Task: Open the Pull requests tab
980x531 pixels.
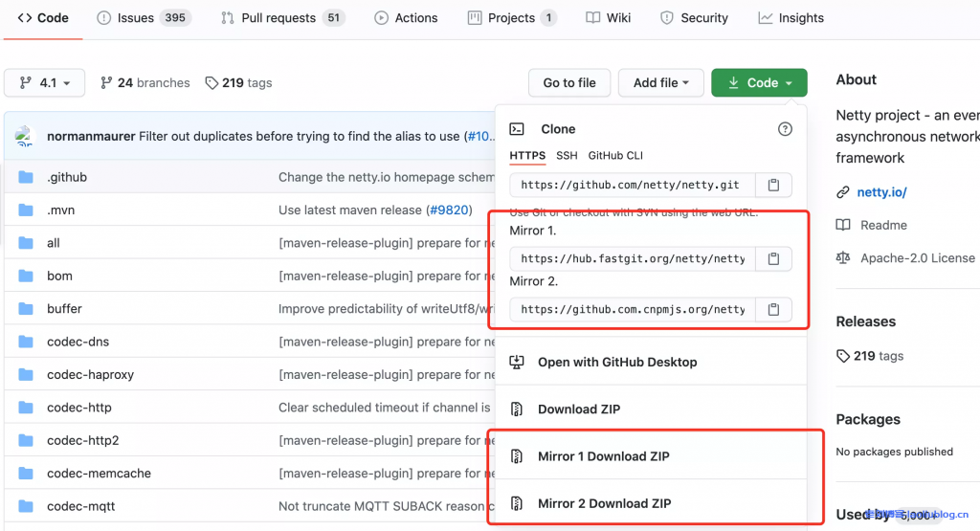Action: click(x=281, y=17)
